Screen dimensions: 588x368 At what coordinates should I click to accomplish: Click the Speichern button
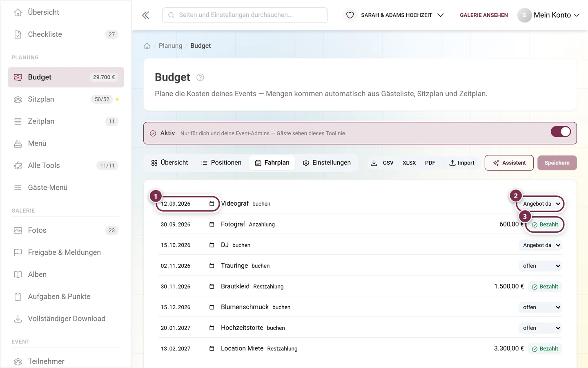click(557, 163)
